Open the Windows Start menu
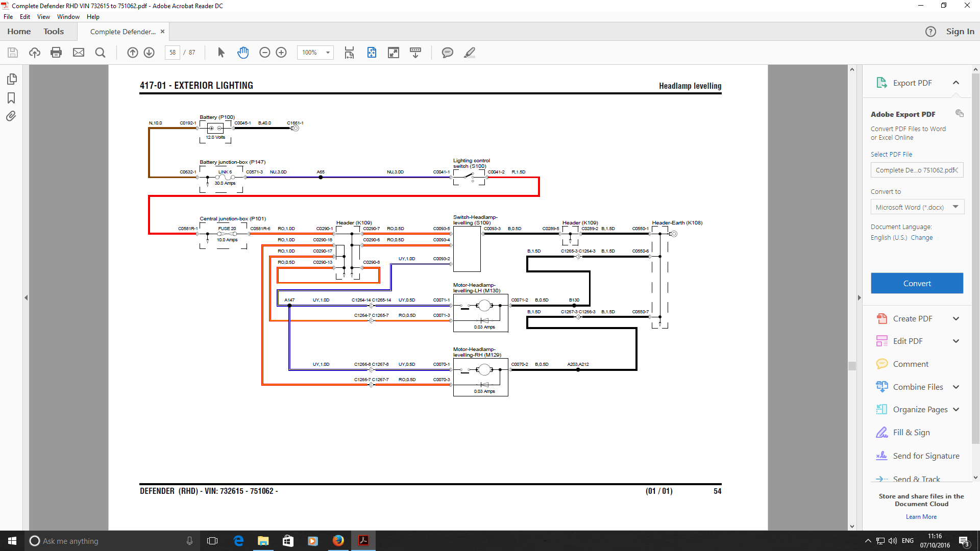This screenshot has height=551, width=980. tap(12, 541)
